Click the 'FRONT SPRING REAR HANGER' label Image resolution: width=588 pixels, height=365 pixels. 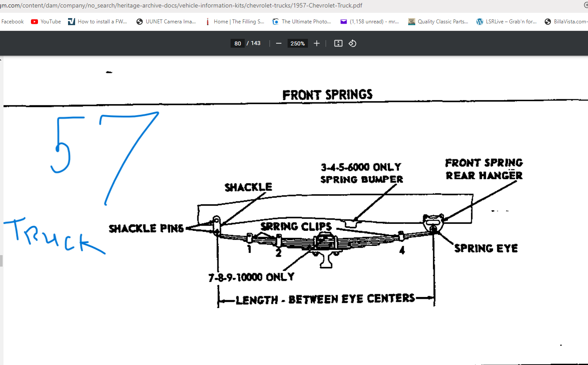(x=484, y=169)
